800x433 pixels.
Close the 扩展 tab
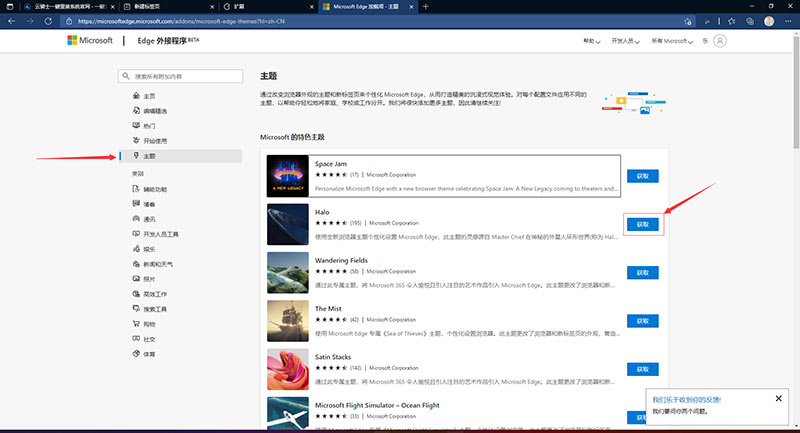(x=312, y=7)
